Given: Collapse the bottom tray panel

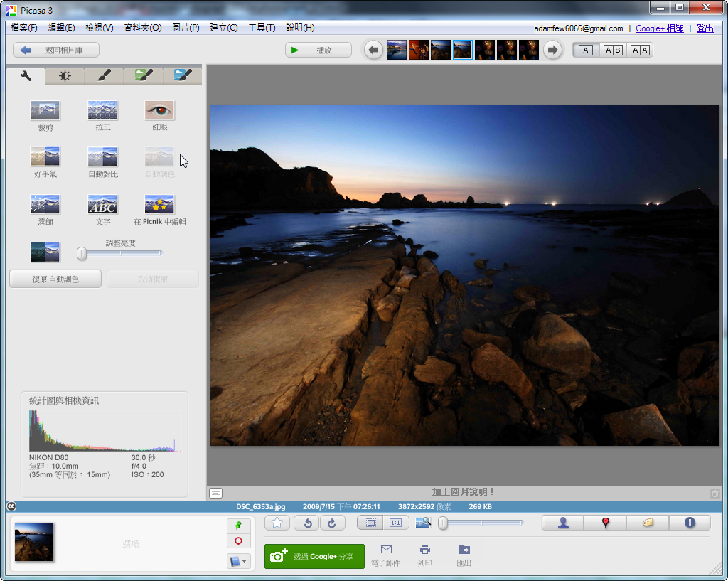Looking at the screenshot, I should point(11,506).
